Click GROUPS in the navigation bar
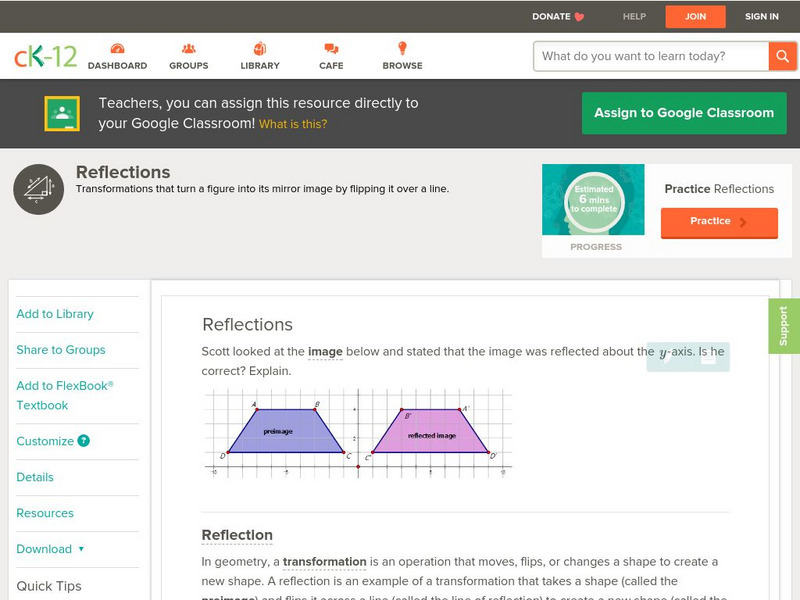Image resolution: width=800 pixels, height=600 pixels. [x=189, y=66]
